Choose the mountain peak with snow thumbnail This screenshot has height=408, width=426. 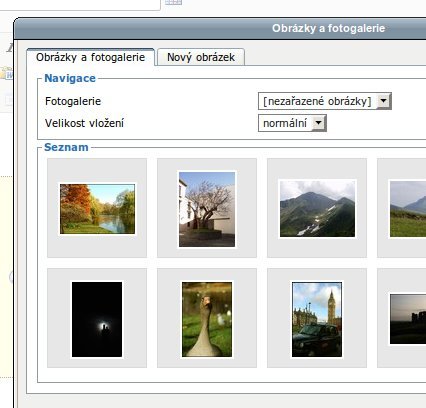click(x=317, y=209)
